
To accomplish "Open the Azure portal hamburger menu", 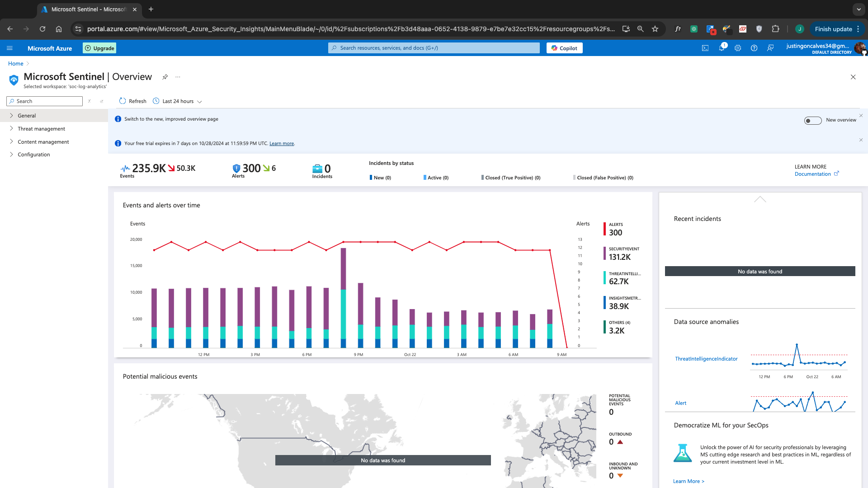I will pos(9,48).
